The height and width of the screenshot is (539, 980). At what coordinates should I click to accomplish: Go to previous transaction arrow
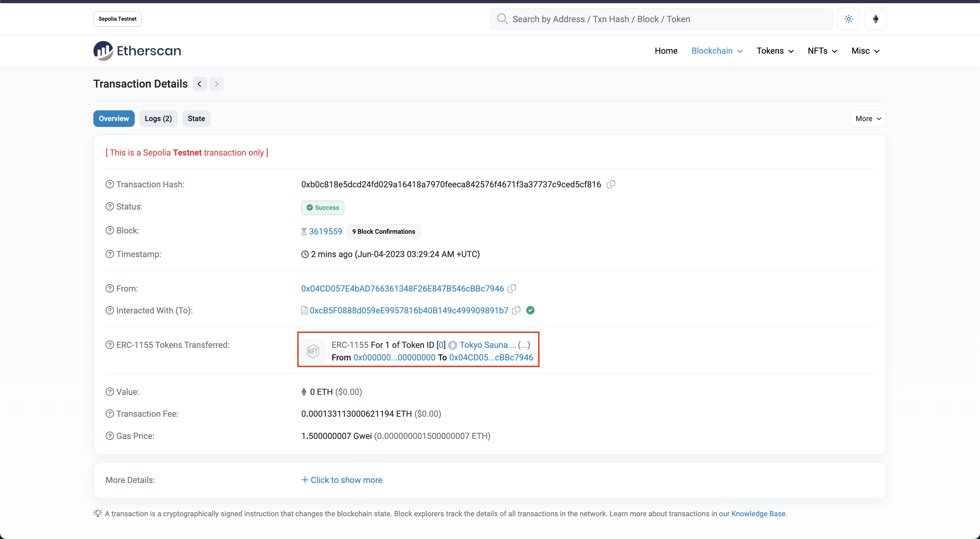tap(200, 84)
